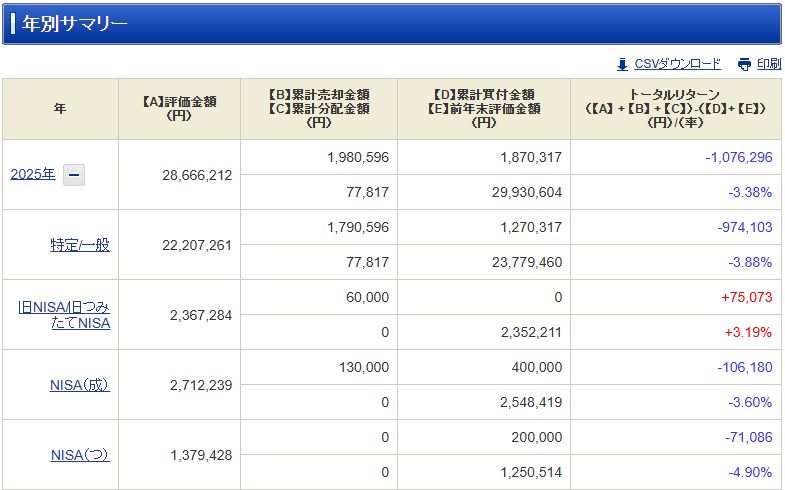Select the -974,103 total return
785x490 pixels.
(745, 227)
